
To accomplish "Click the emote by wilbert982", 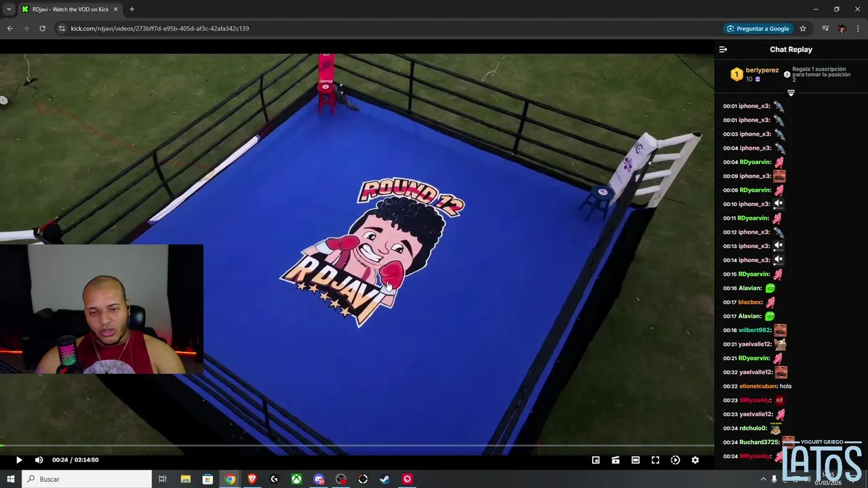I will pos(780,330).
